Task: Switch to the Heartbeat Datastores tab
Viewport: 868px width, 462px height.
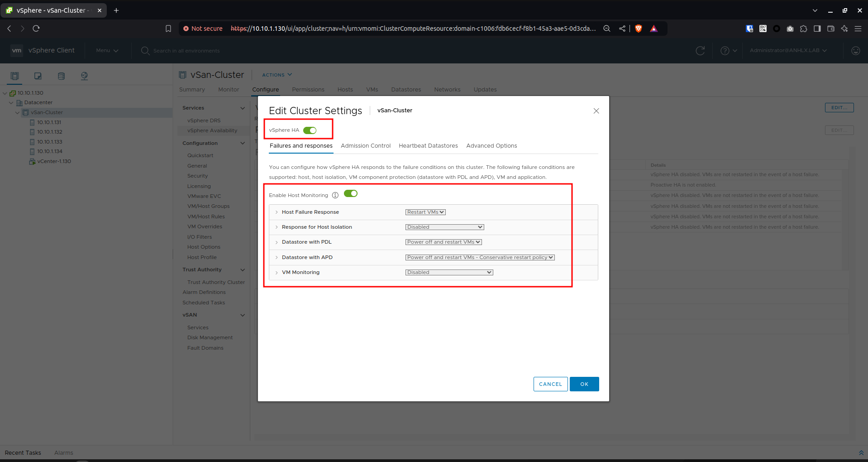Action: (x=428, y=146)
